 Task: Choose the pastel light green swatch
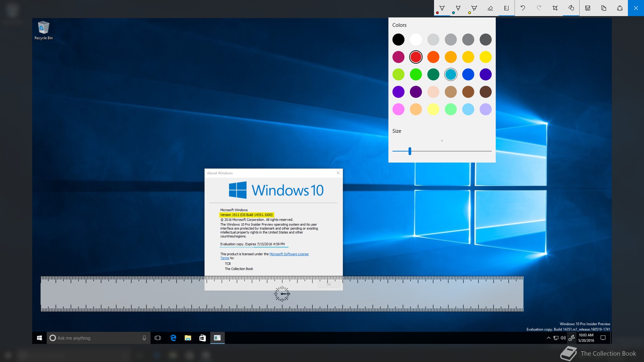(x=451, y=109)
